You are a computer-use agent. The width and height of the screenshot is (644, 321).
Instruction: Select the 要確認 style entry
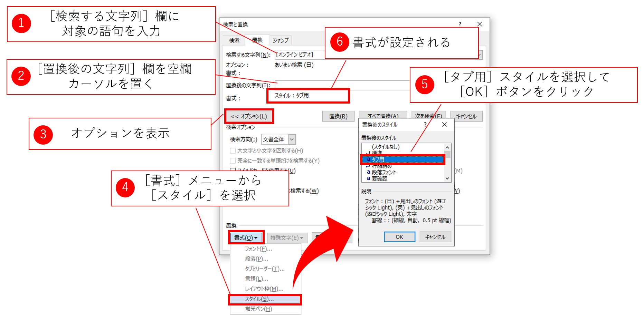coord(379,179)
